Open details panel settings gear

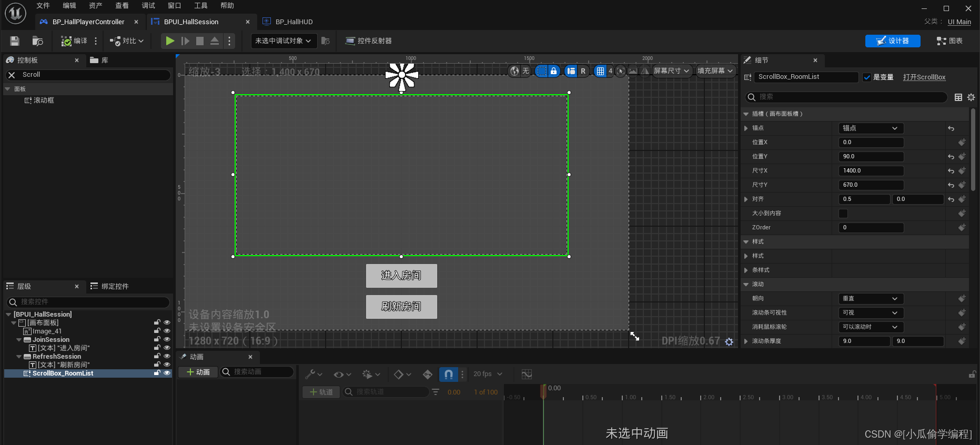tap(971, 97)
